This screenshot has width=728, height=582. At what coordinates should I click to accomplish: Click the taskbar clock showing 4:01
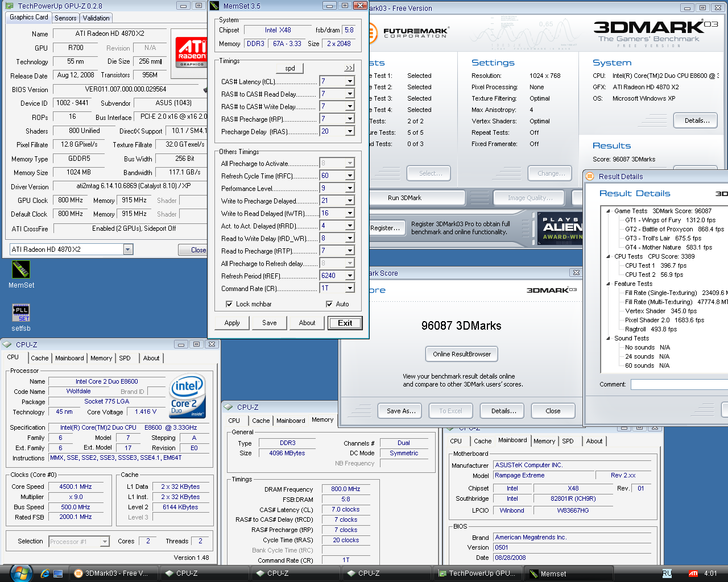pos(710,573)
